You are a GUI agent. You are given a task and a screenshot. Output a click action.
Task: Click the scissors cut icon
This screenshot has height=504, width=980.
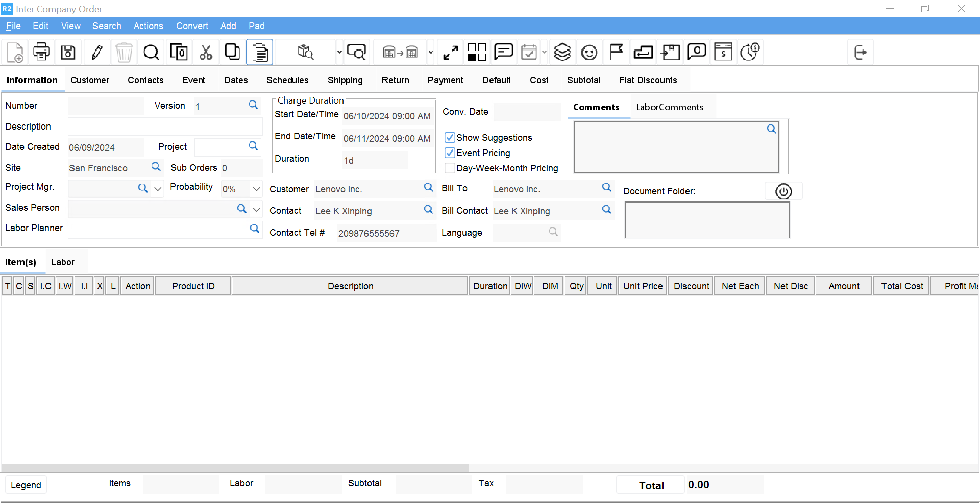[x=206, y=52]
